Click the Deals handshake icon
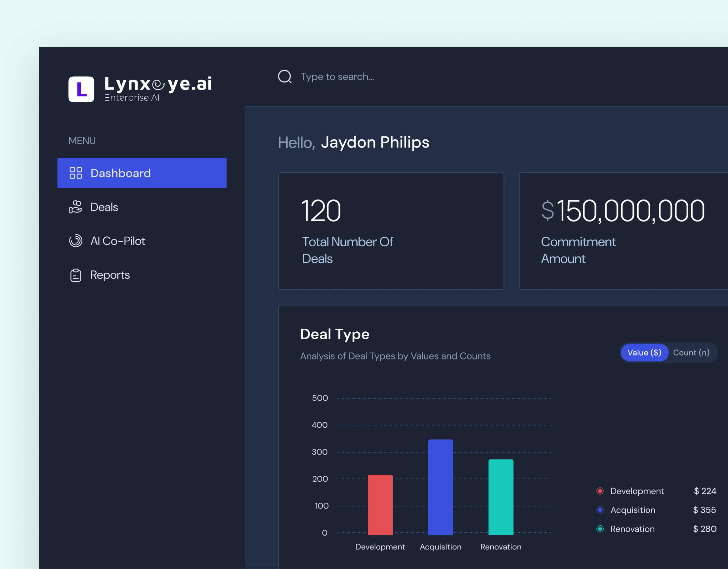This screenshot has width=728, height=569. tap(76, 207)
